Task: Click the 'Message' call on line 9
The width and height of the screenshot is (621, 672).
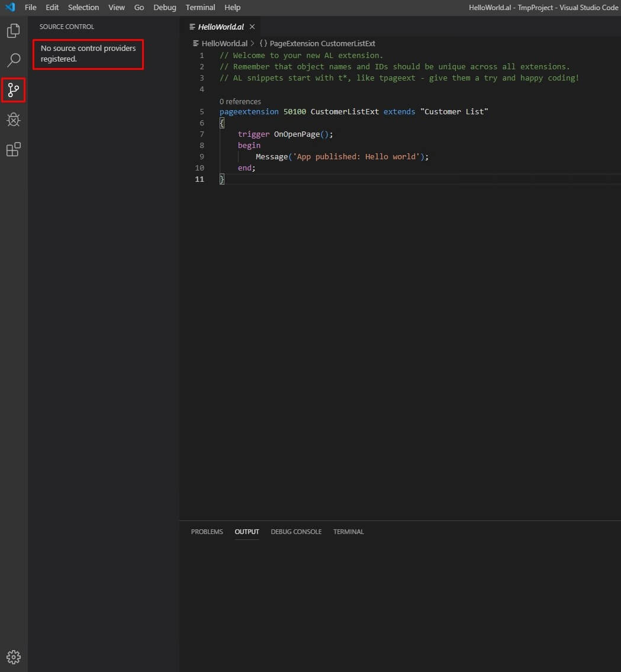Action: click(x=272, y=156)
